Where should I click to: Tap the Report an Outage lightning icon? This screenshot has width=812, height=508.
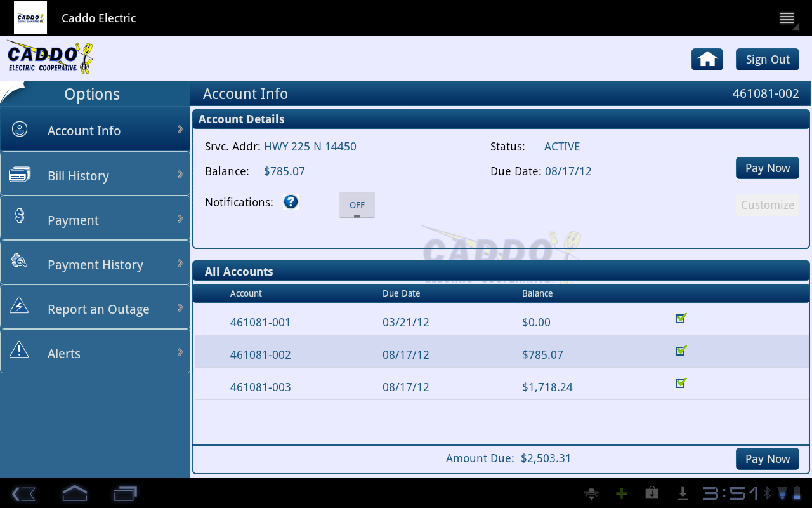(19, 305)
